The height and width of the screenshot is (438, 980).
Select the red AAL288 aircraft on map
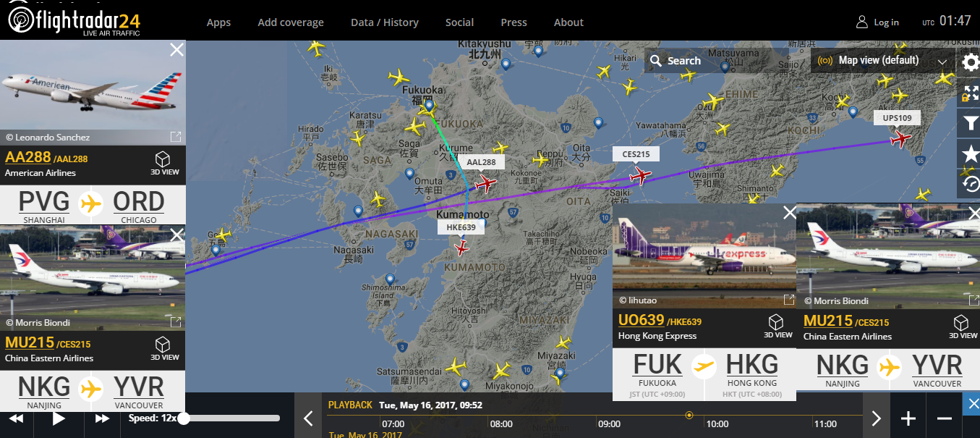(486, 183)
